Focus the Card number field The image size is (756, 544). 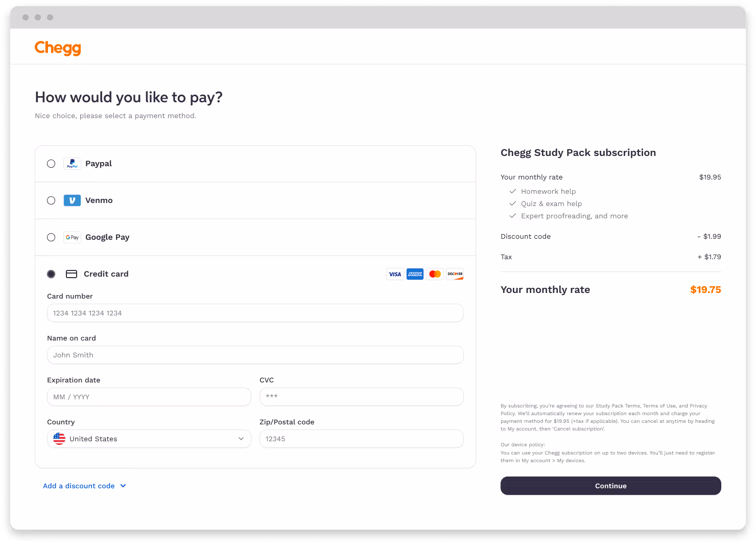pyautogui.click(x=255, y=313)
